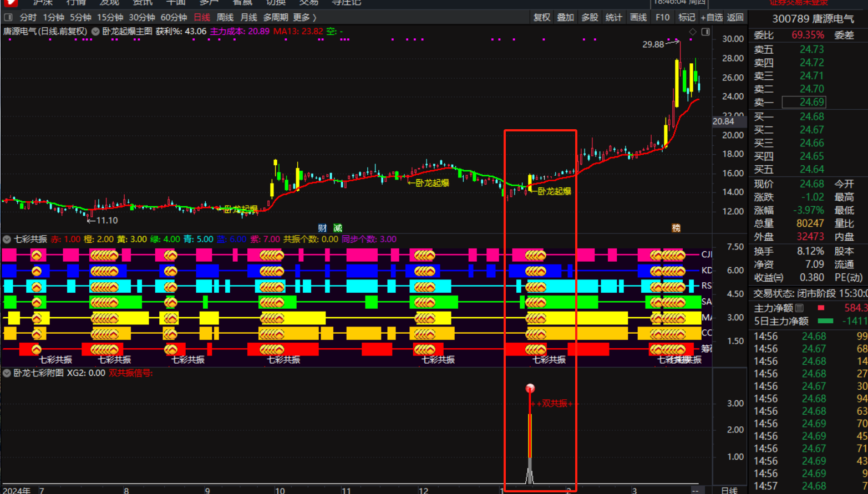This screenshot has width=868, height=494.
Task: Click the 财 financial marker icon
Action: click(x=322, y=228)
